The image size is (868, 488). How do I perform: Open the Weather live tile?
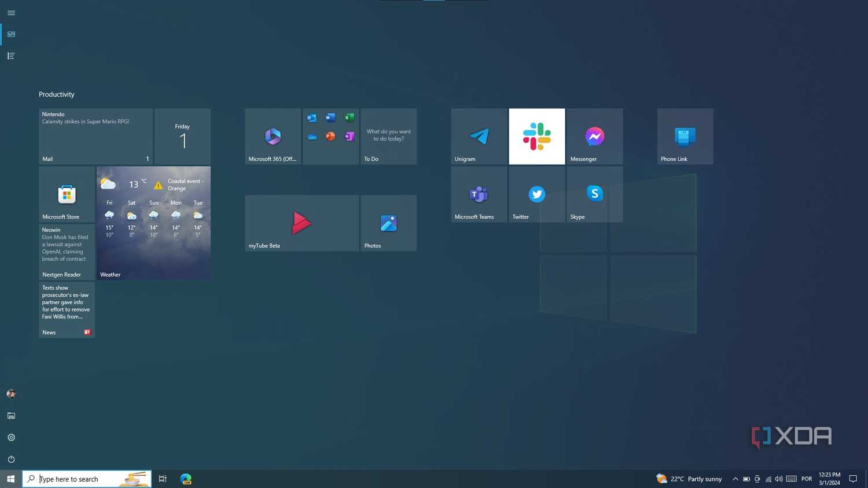pos(154,223)
